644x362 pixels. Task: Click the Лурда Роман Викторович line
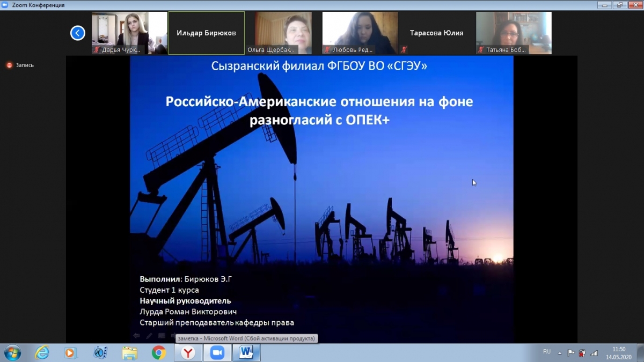pyautogui.click(x=188, y=312)
